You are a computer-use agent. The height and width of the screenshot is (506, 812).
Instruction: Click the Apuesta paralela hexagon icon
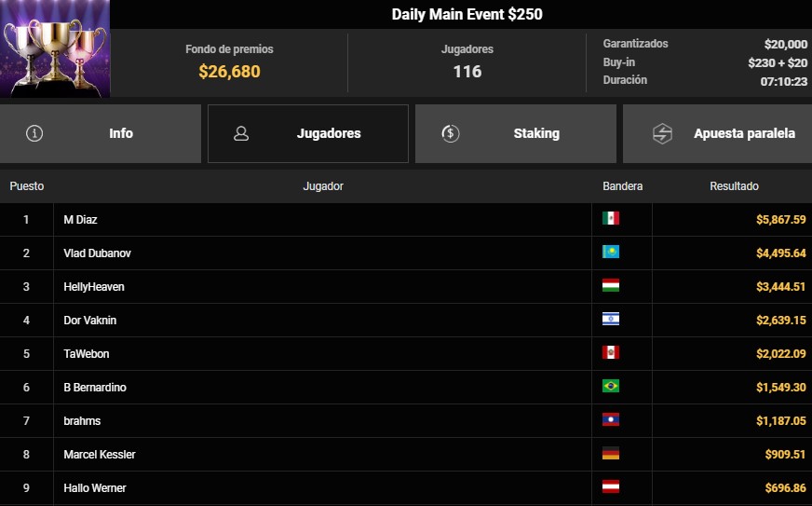[x=661, y=133]
